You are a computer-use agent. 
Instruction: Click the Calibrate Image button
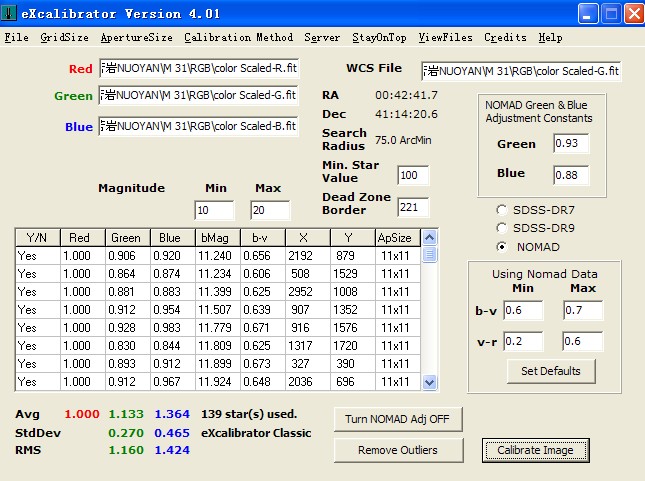(x=536, y=450)
